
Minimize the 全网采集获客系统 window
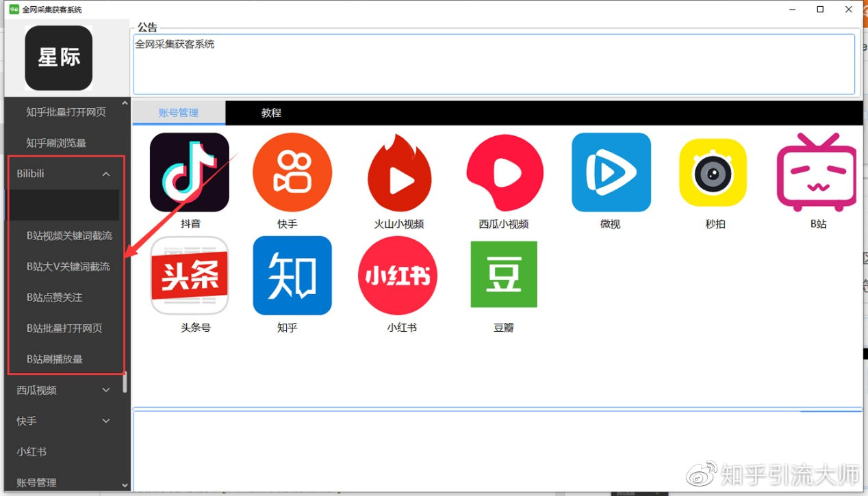pos(793,10)
